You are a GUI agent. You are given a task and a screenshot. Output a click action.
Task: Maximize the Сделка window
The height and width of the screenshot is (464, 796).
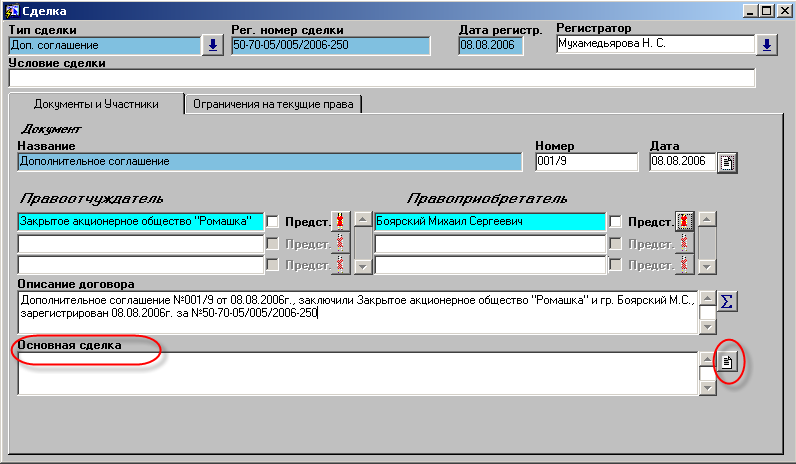tap(767, 11)
